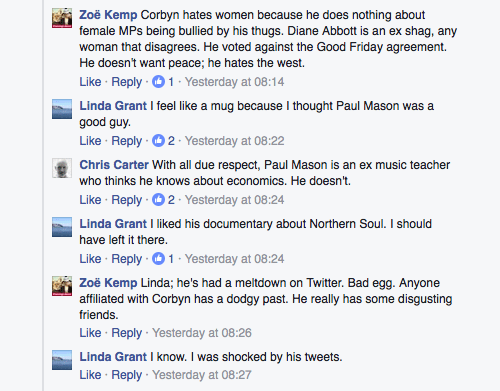Viewport: 500px width, 391px height.
Task: Open the Yesterday at 08:26 timestamp
Action: point(202,333)
